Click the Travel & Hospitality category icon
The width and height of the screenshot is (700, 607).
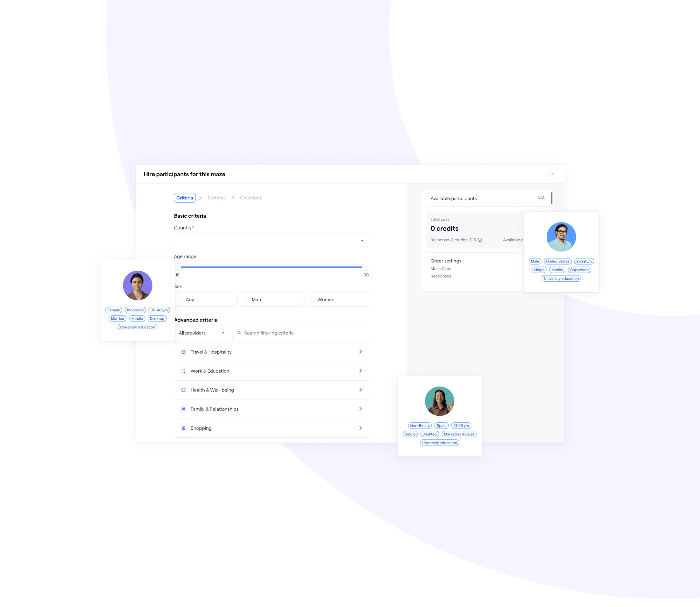pos(183,352)
